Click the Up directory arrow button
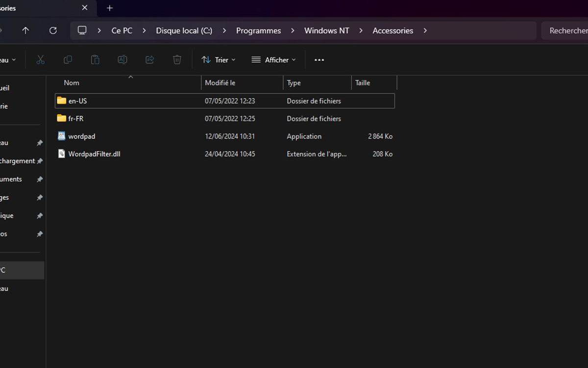The image size is (588, 368). pos(25,30)
